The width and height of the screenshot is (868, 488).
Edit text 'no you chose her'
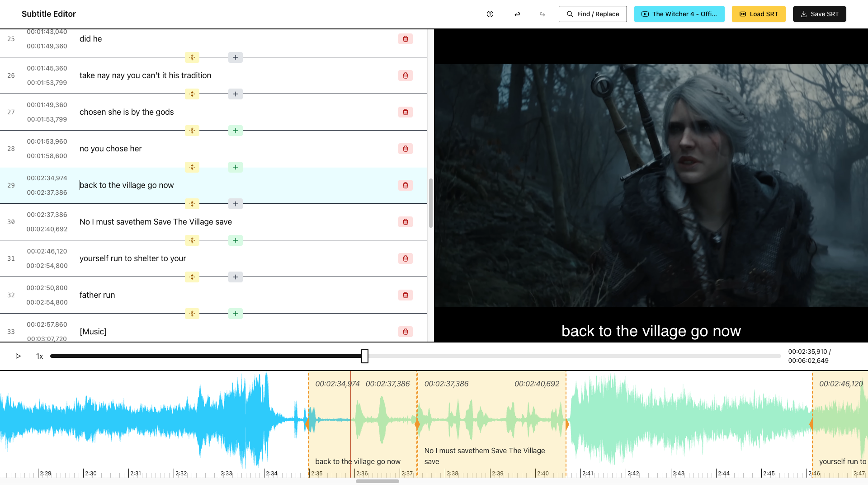point(111,149)
